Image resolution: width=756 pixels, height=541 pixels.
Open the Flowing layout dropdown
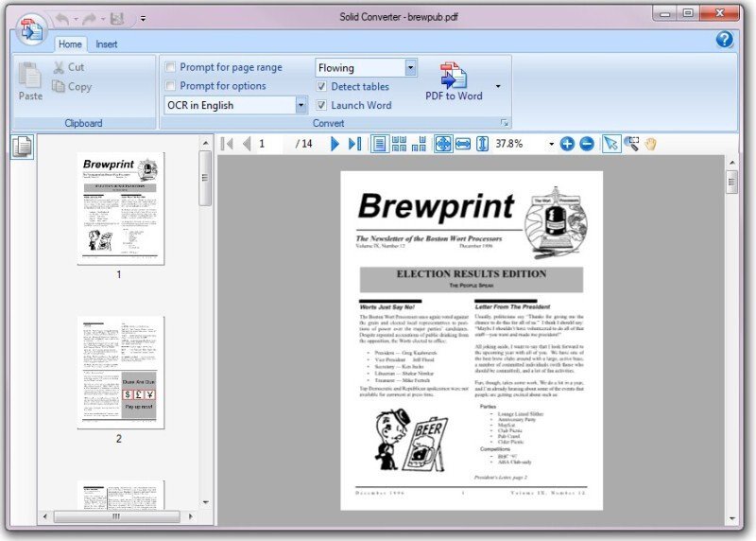(x=410, y=68)
